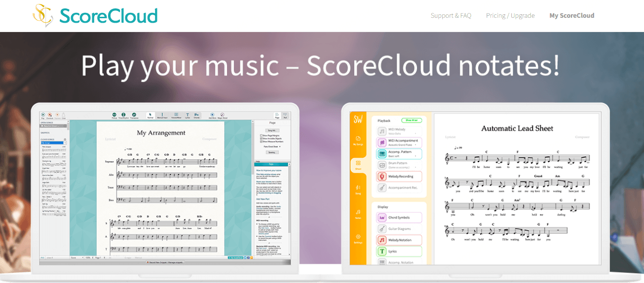Open the Support & FAQ page
The height and width of the screenshot is (283, 644).
451,15
